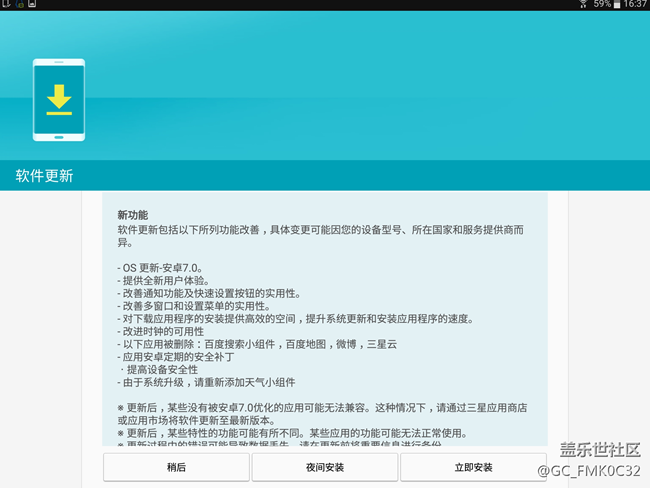The width and height of the screenshot is (650, 488).
Task: Tap line '应用安卓定期的安全补丁'
Action: [x=176, y=357]
